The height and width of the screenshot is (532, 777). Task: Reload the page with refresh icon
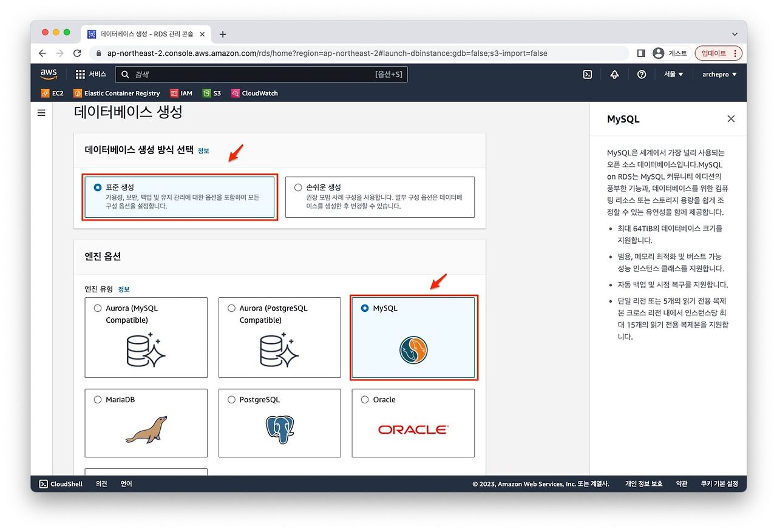77,53
